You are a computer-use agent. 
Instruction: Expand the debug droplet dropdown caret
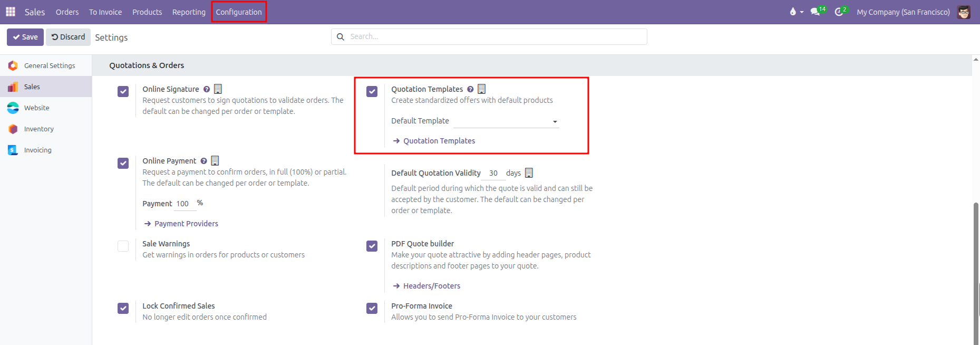click(801, 12)
